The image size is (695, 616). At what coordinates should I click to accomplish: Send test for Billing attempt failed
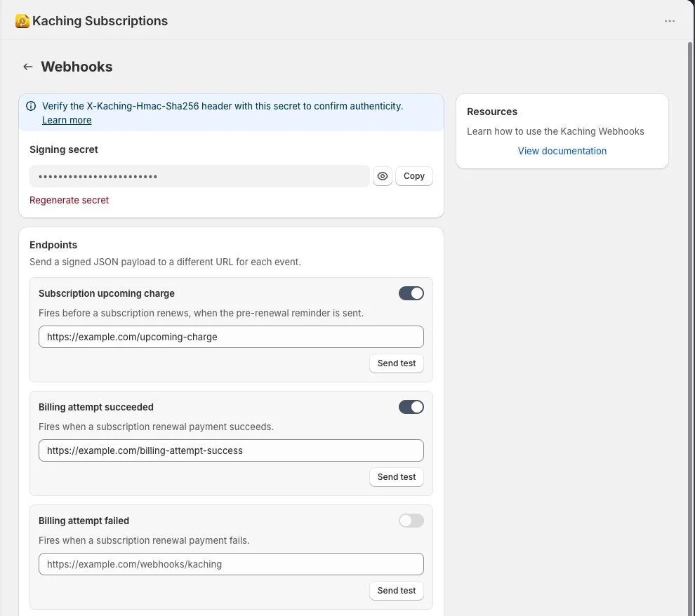(x=397, y=591)
